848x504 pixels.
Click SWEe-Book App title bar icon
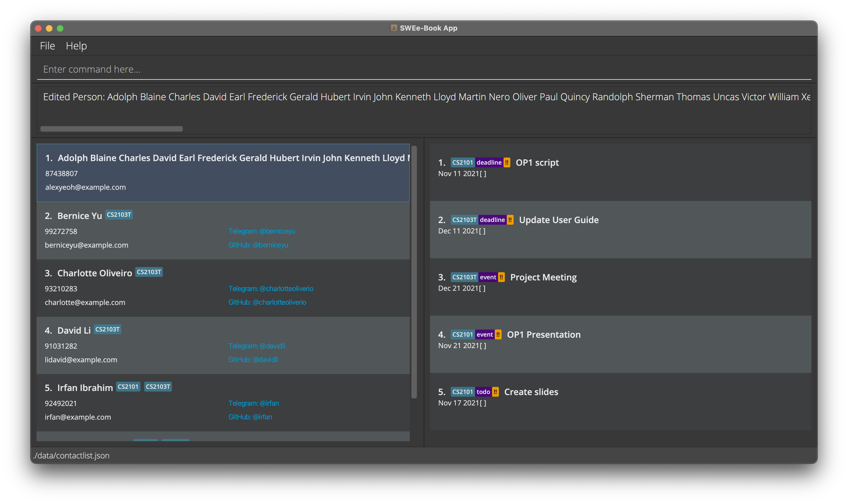(393, 28)
